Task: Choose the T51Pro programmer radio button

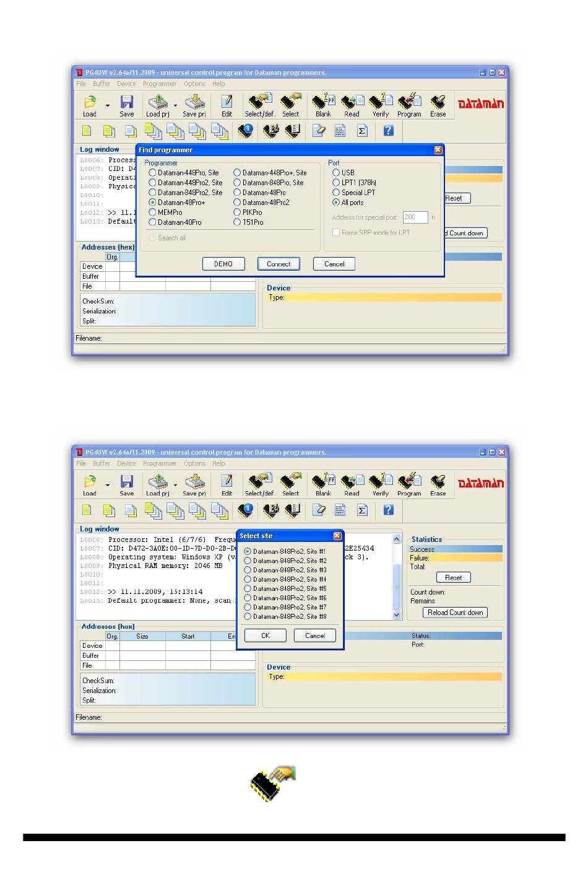Action: pos(237,222)
